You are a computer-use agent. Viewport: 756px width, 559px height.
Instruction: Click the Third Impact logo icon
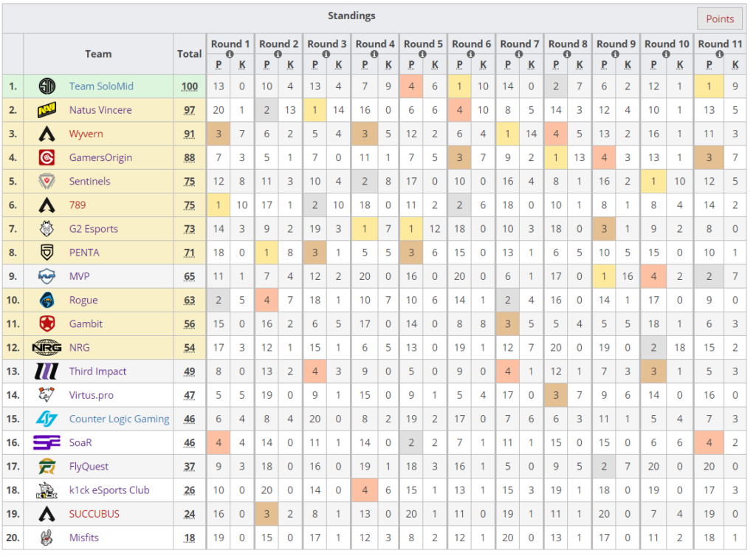pyautogui.click(x=47, y=371)
